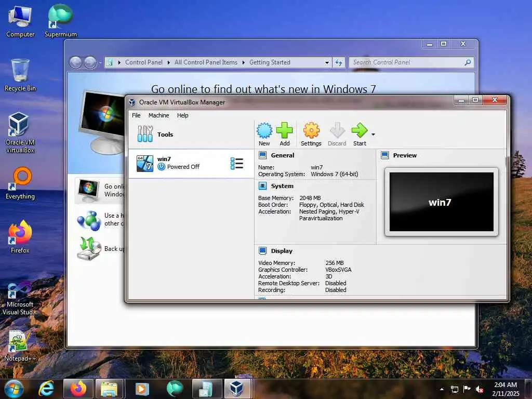Open the Machine menu
This screenshot has width=532, height=399.
(x=159, y=115)
